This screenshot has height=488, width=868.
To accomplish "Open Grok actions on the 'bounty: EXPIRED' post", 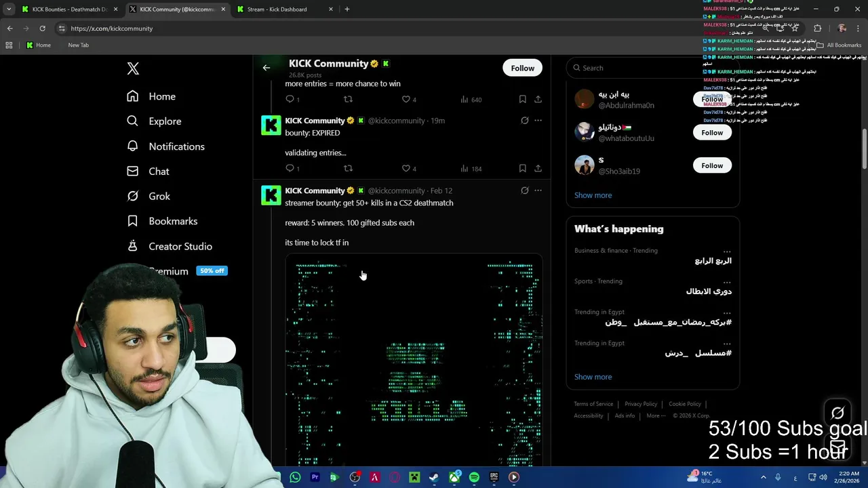I will [x=524, y=121].
